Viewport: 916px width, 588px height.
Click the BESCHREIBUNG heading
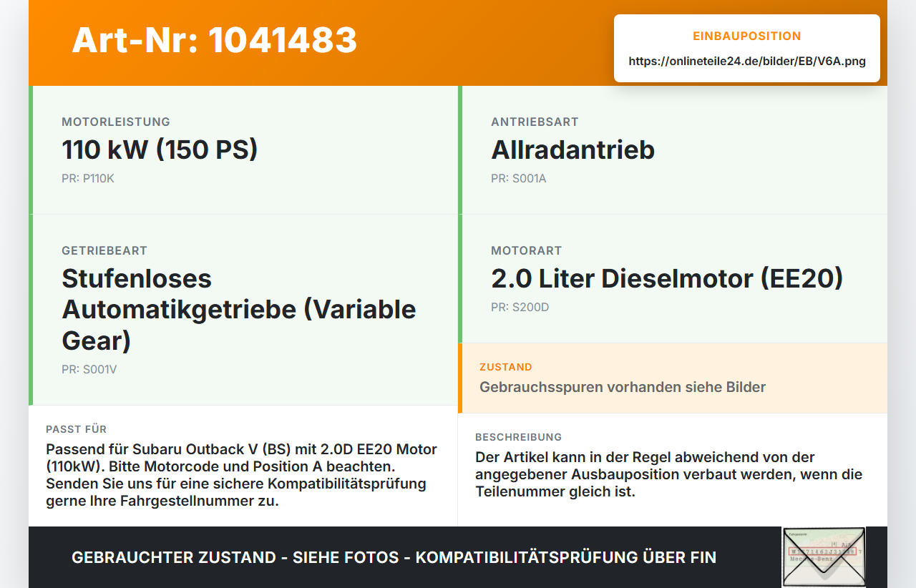point(519,437)
